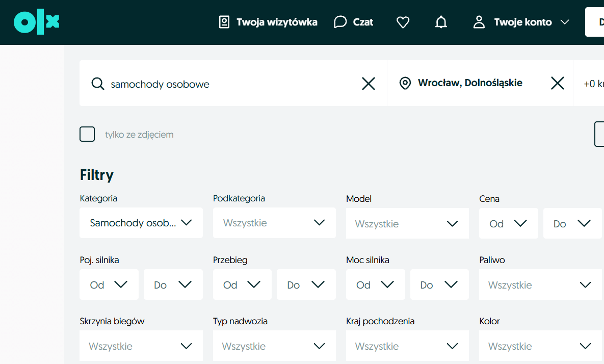The image size is (604, 364).
Task: Open notifications bell icon
Action: tap(441, 22)
